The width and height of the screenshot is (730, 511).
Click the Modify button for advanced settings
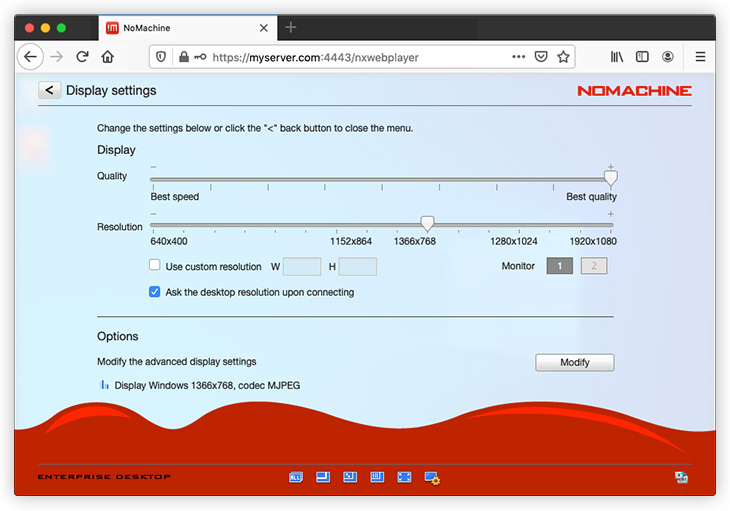pos(574,362)
